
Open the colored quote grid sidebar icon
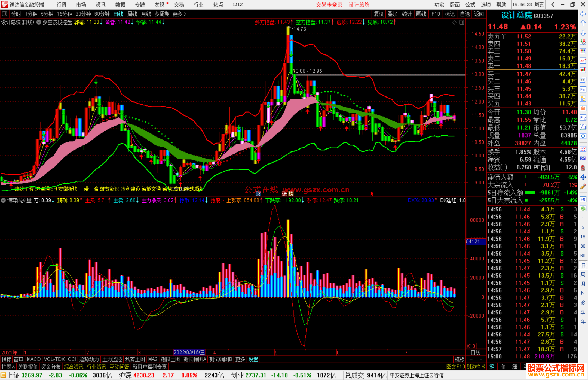[583, 51]
